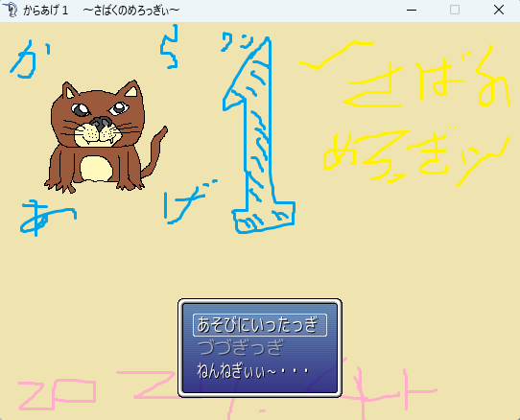
Task: Select ねんねぎぃぃ~ quit option
Action: coord(253,370)
